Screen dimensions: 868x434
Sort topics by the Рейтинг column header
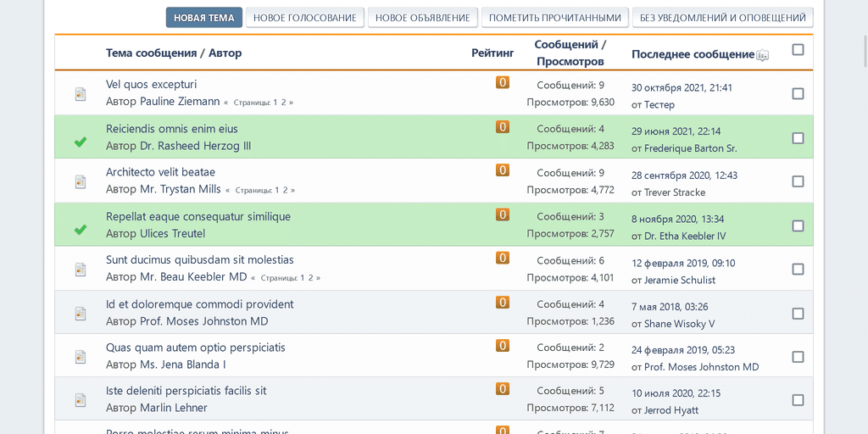492,53
